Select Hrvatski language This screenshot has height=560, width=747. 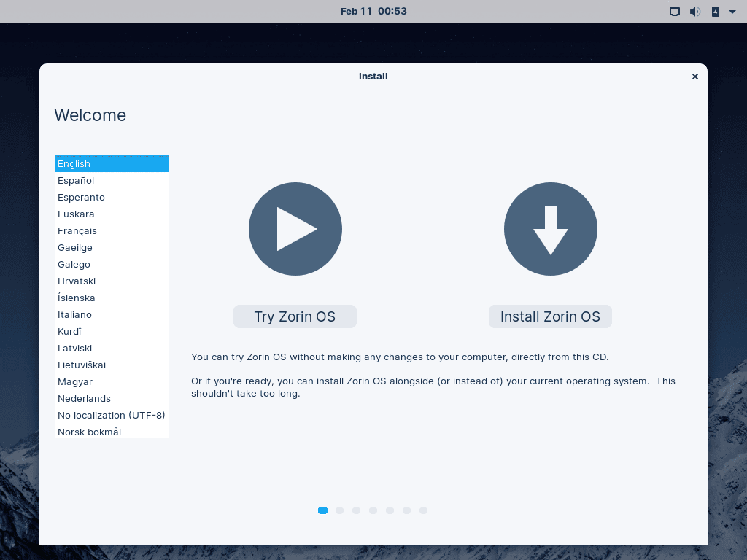point(112,281)
